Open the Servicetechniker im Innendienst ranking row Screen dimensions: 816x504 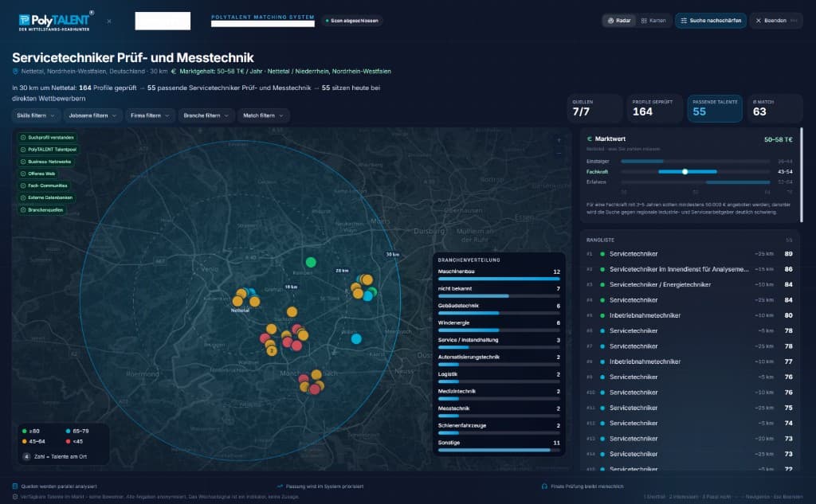689,269
